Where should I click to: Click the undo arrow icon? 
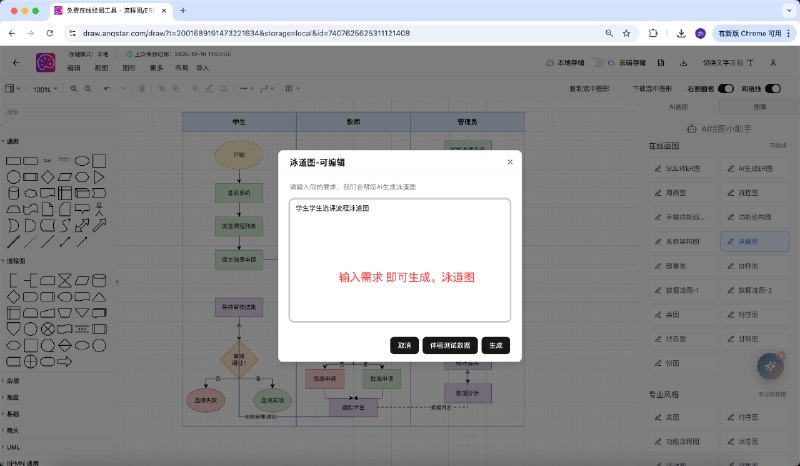pos(107,89)
